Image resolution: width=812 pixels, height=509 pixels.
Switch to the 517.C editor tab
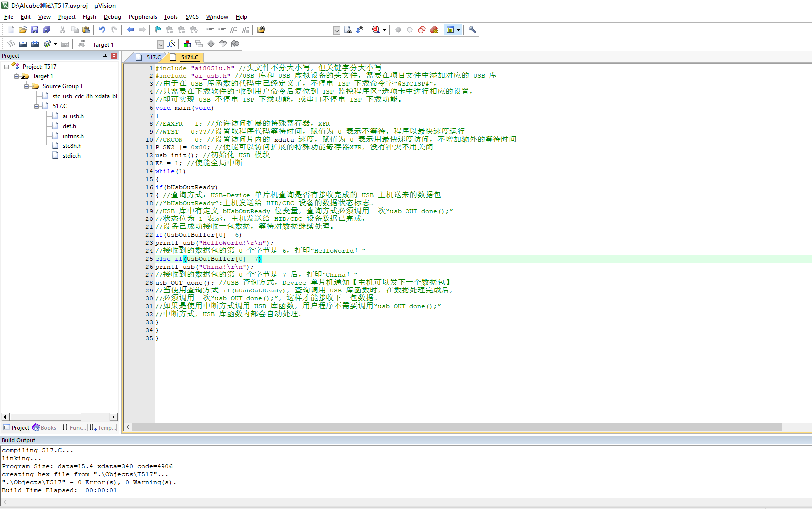point(148,57)
